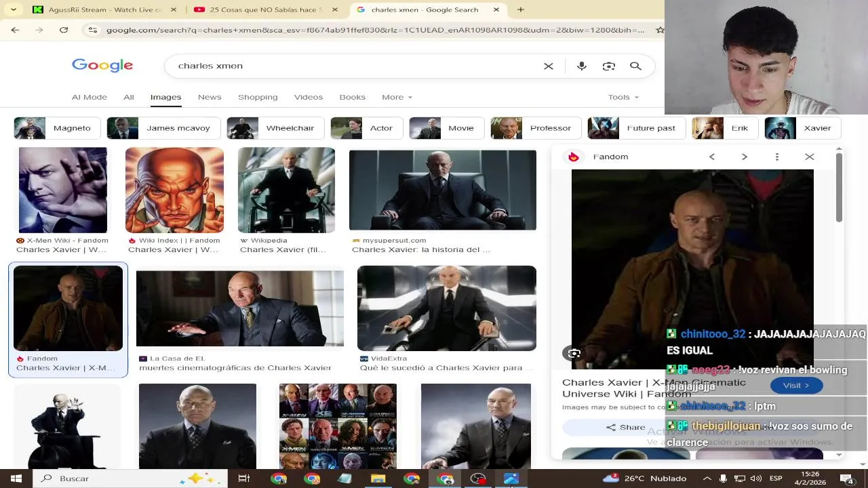Click the Share button in preview

pyautogui.click(x=625, y=427)
